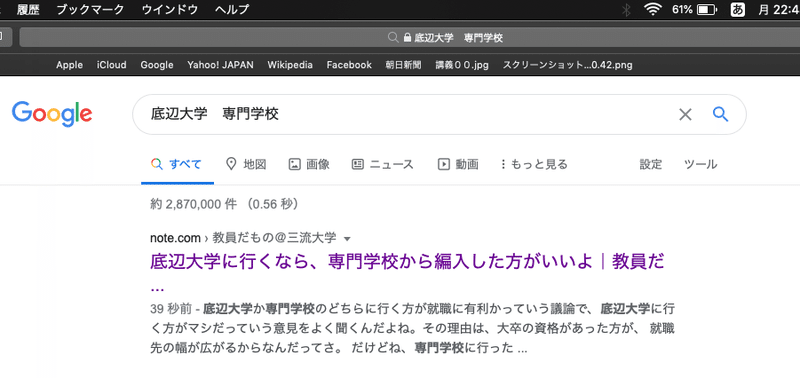Open the iCloud bookmark

112,65
